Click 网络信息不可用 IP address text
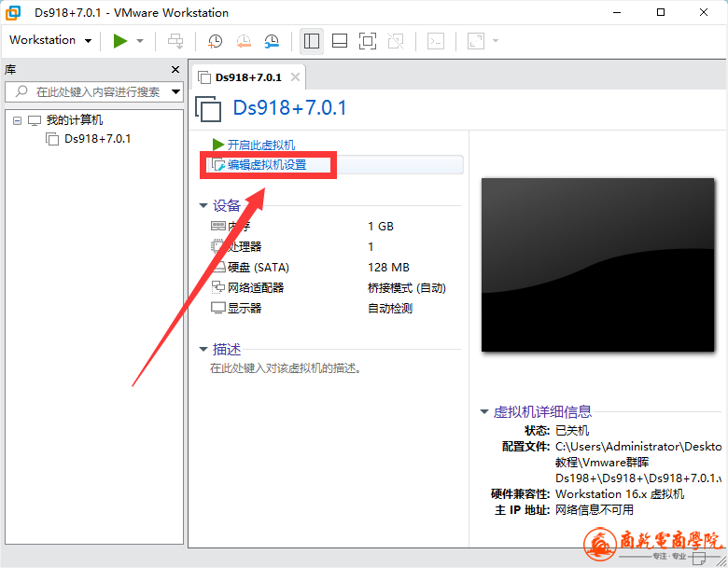The image size is (728, 568). coord(595,510)
